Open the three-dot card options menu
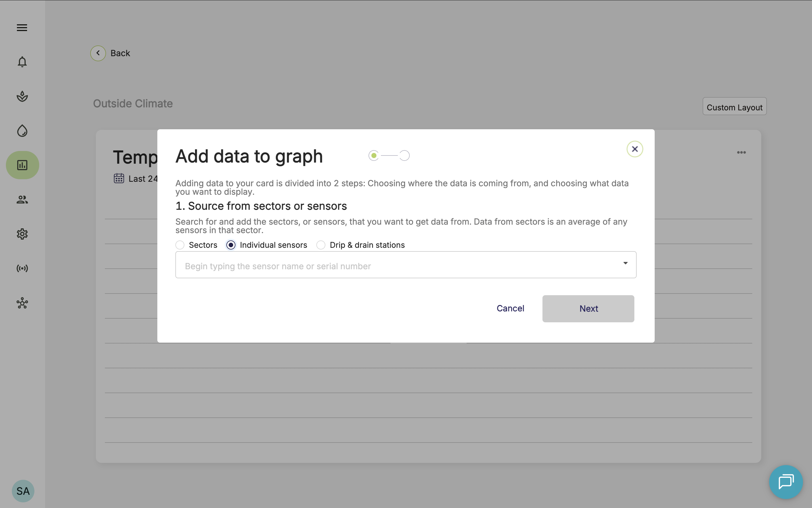The height and width of the screenshot is (508, 812). [741, 152]
